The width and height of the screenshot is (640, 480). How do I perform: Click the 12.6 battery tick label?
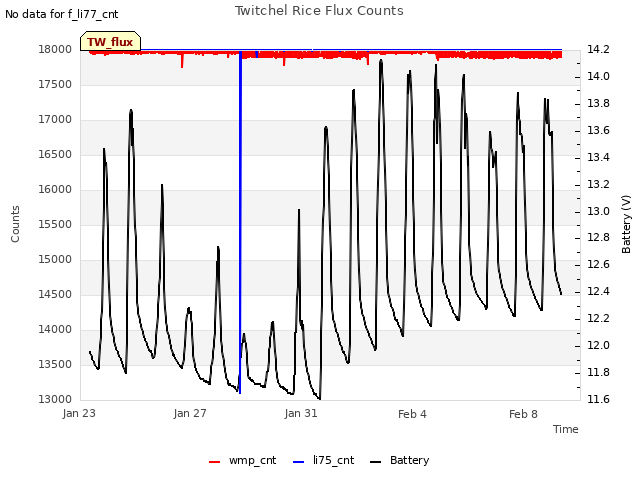pos(598,265)
